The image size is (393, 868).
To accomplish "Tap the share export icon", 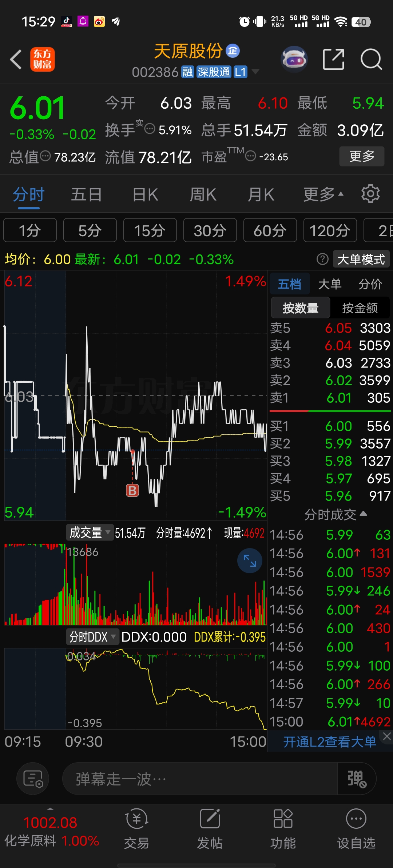I will 333,59.
